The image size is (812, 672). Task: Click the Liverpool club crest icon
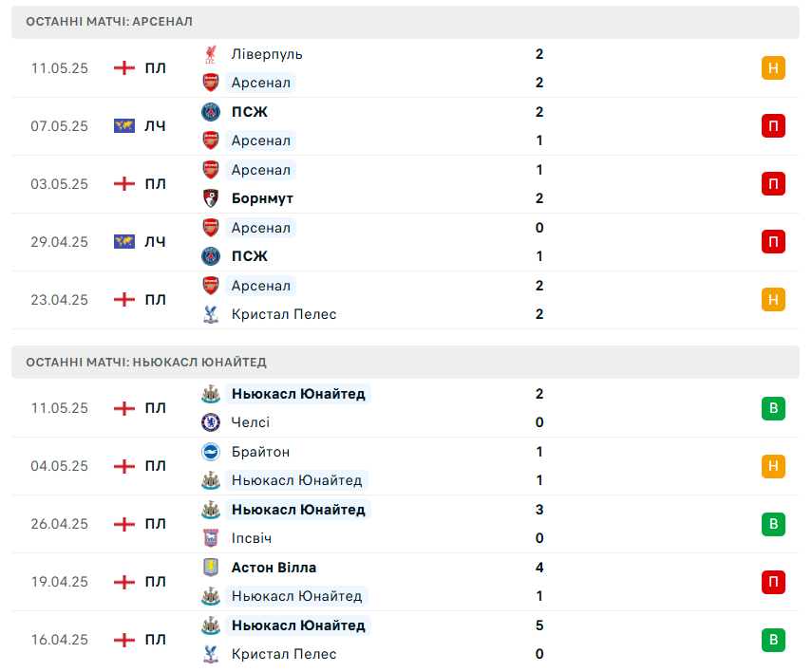coord(210,54)
